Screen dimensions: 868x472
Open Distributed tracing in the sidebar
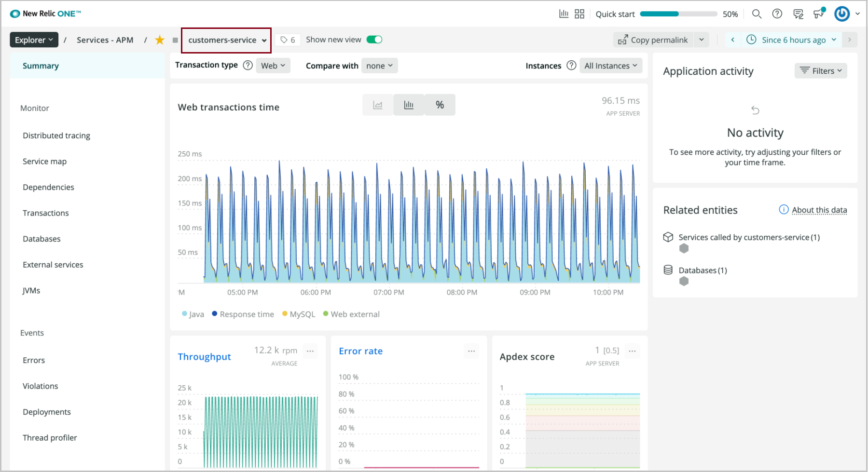coord(56,135)
